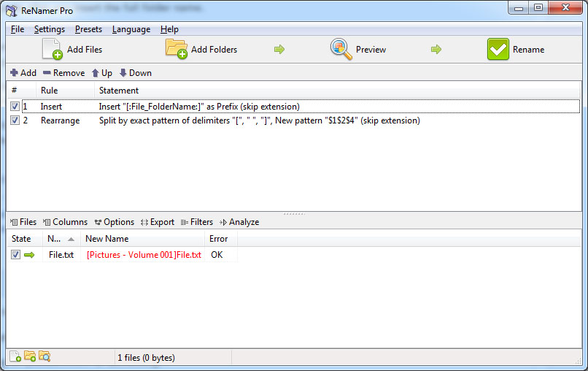The width and height of the screenshot is (588, 371).
Task: Click the Add Files page icon
Action: (52, 49)
